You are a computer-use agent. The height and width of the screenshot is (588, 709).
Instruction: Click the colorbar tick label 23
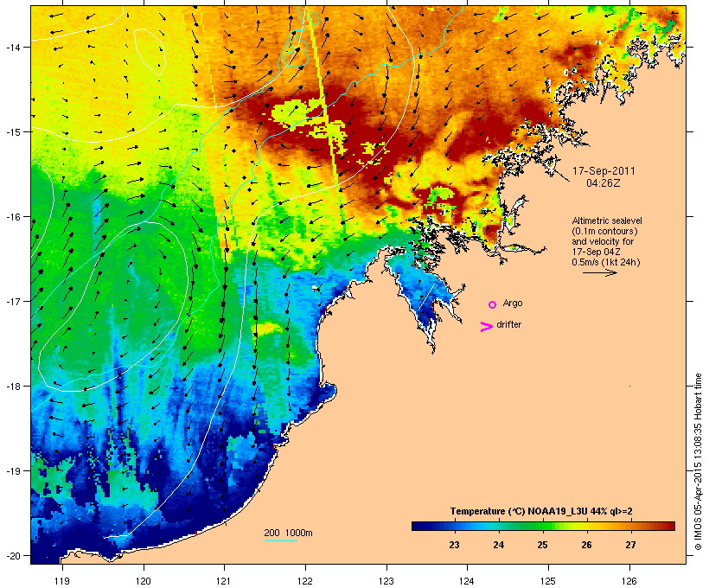point(455,545)
